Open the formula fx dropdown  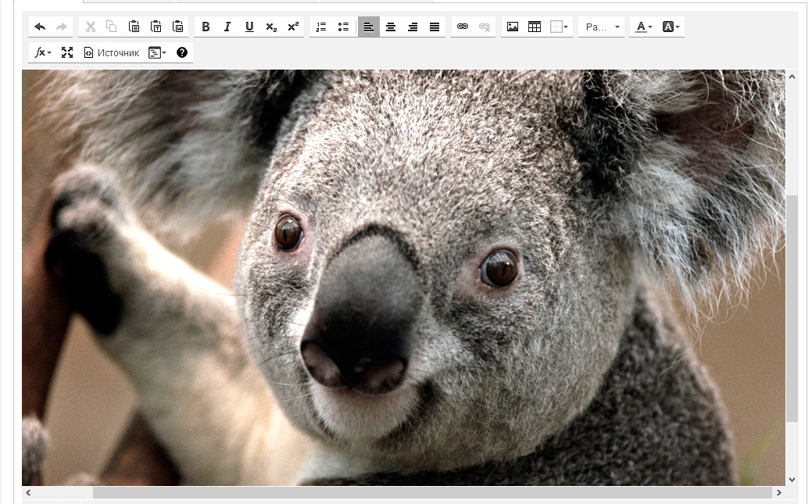pos(43,52)
